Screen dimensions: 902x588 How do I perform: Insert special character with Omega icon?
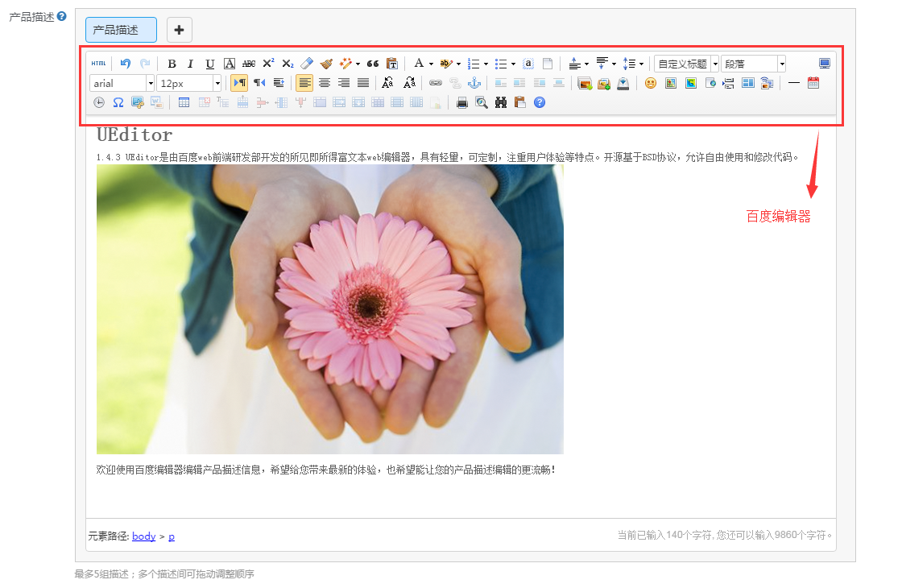[118, 102]
